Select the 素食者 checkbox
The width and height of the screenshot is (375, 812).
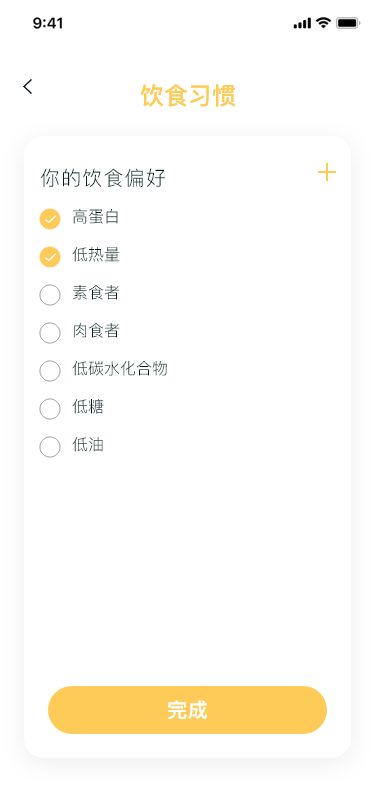coord(50,295)
